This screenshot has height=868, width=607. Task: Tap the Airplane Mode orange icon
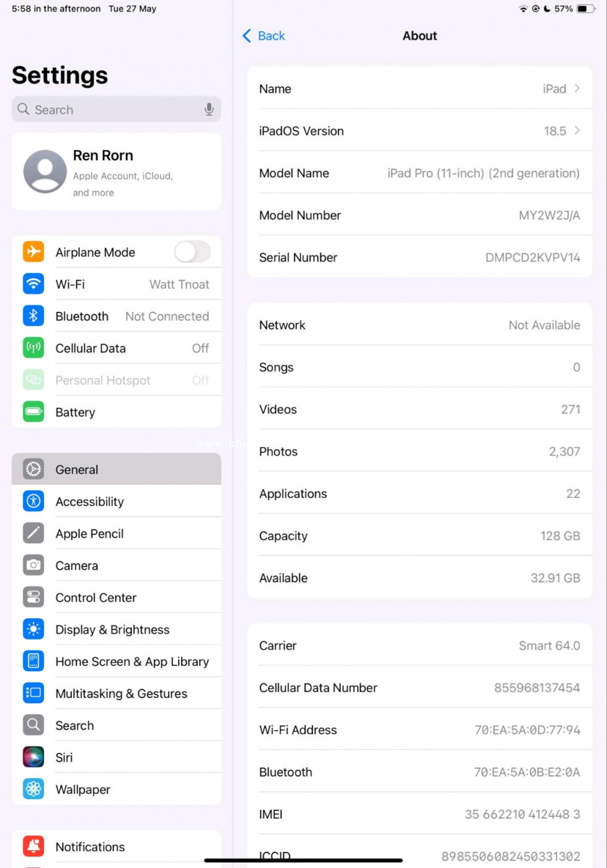(33, 252)
